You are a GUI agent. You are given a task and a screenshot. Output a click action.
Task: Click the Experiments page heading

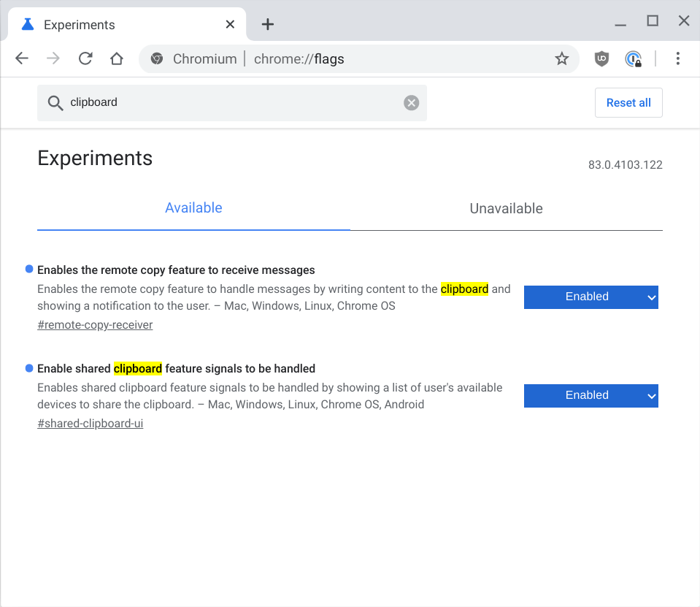pos(95,158)
